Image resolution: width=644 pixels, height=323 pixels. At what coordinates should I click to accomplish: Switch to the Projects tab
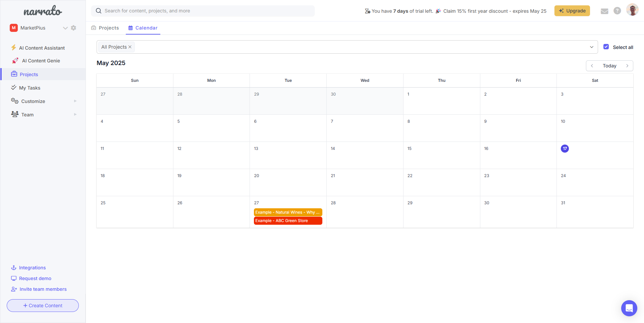tap(105, 28)
